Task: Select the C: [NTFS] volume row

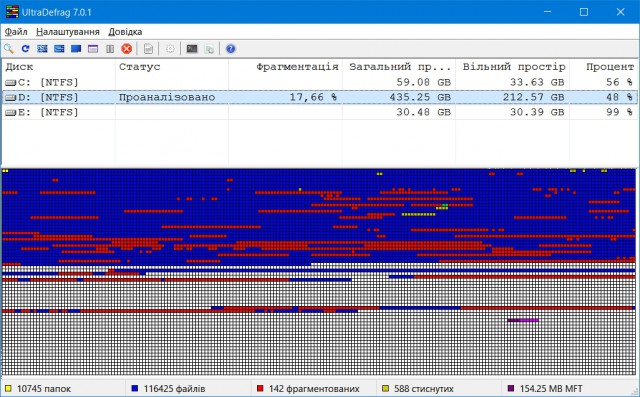Action: point(319,82)
